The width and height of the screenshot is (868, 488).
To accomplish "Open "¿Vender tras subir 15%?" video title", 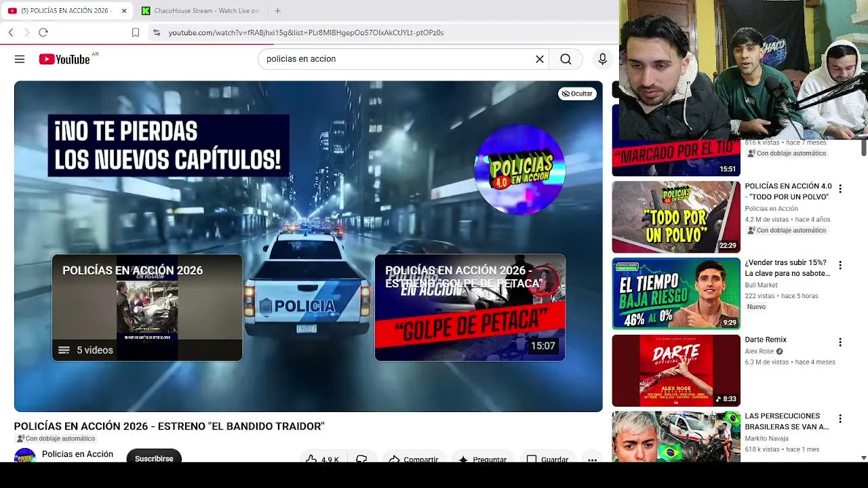I will pos(787,268).
